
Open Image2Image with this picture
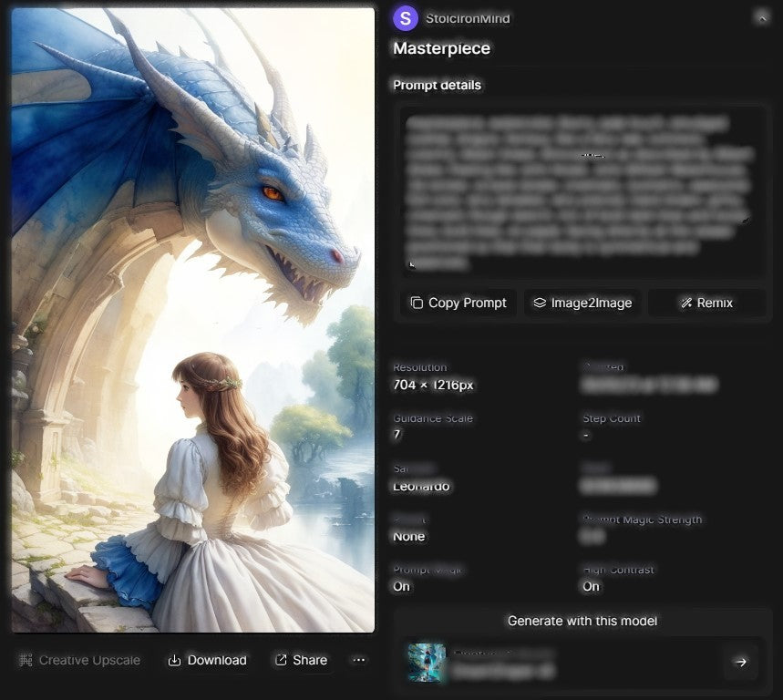582,303
